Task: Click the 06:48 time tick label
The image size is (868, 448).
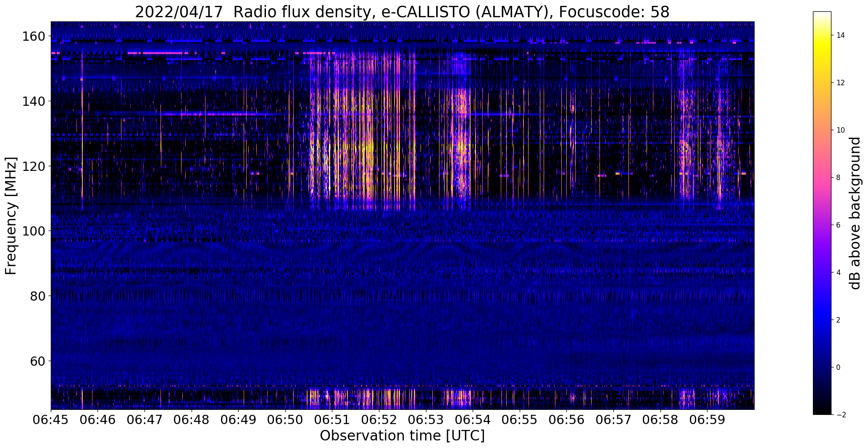Action: tap(192, 420)
